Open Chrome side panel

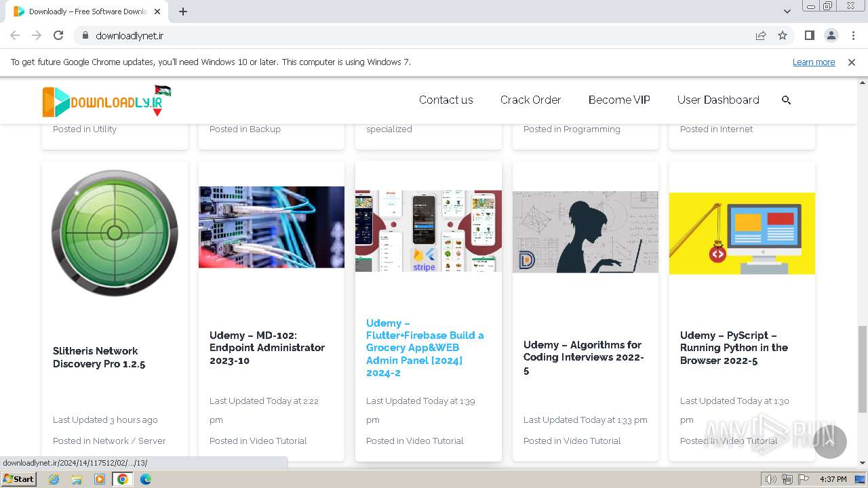tap(809, 35)
